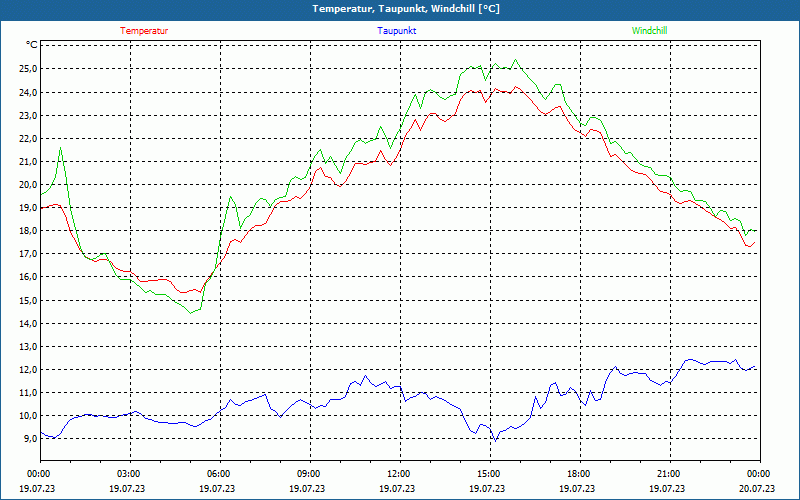Click the 23,0 y-axis value

(29, 115)
